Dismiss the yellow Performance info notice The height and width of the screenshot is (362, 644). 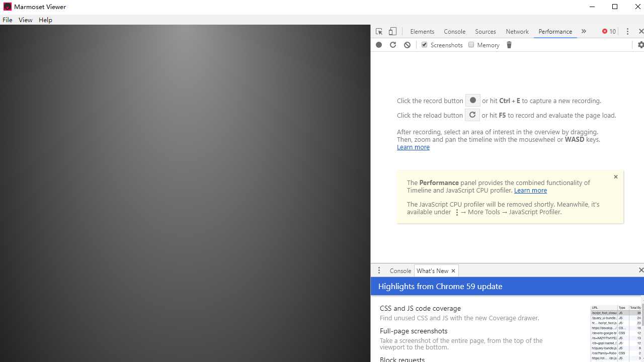pos(615,177)
